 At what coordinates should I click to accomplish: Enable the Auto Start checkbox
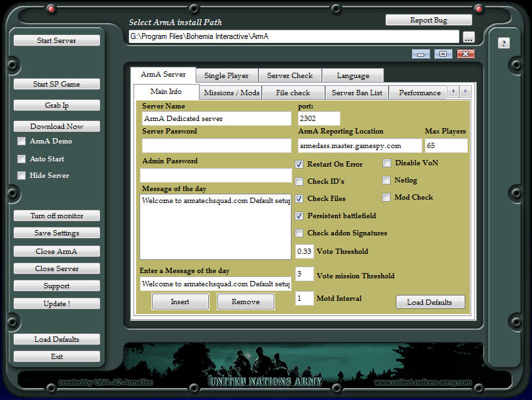(22, 159)
